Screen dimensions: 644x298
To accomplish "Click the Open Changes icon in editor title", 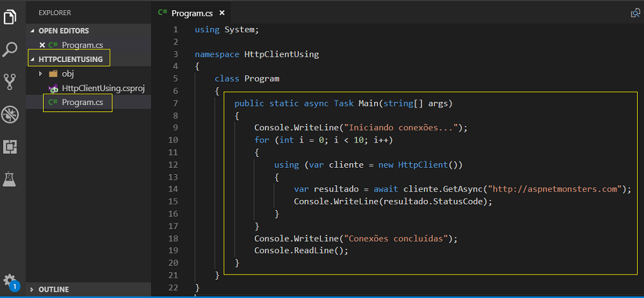I will 635,13.
